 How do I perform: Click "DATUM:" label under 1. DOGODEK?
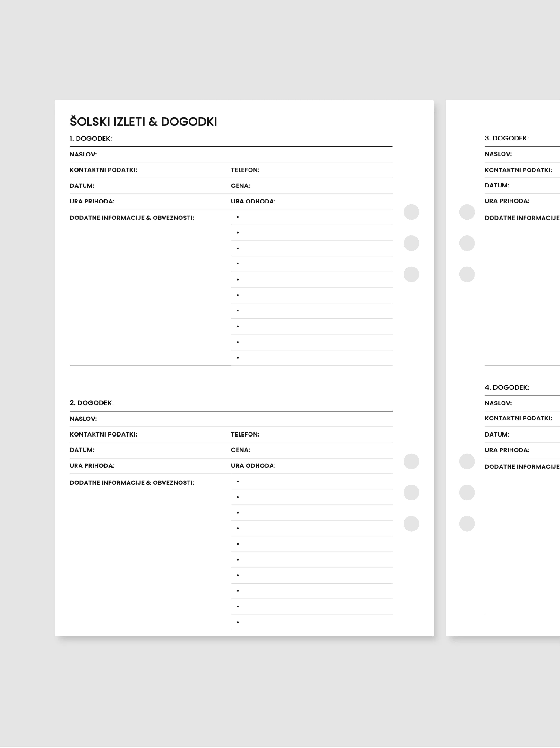click(82, 186)
